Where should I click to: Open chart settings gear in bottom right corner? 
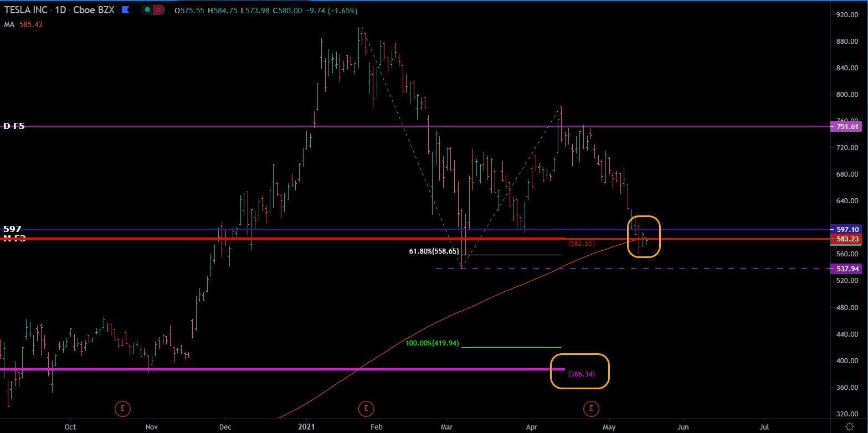(x=849, y=426)
